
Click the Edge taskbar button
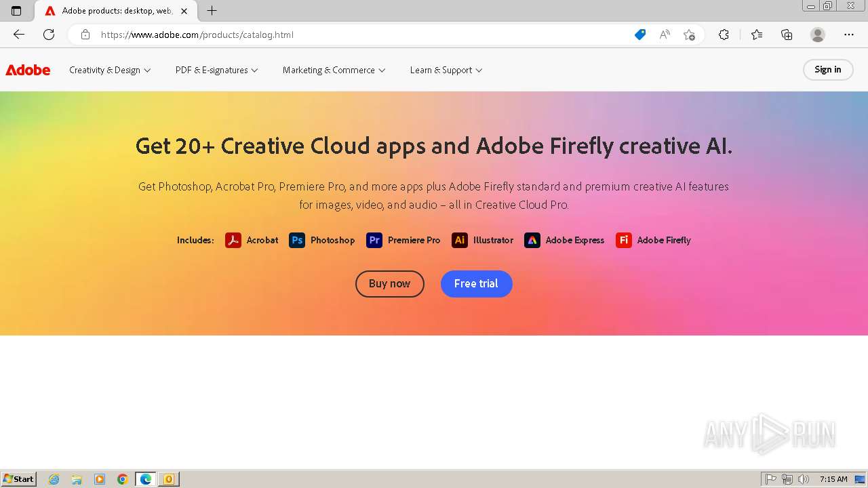pyautogui.click(x=146, y=479)
